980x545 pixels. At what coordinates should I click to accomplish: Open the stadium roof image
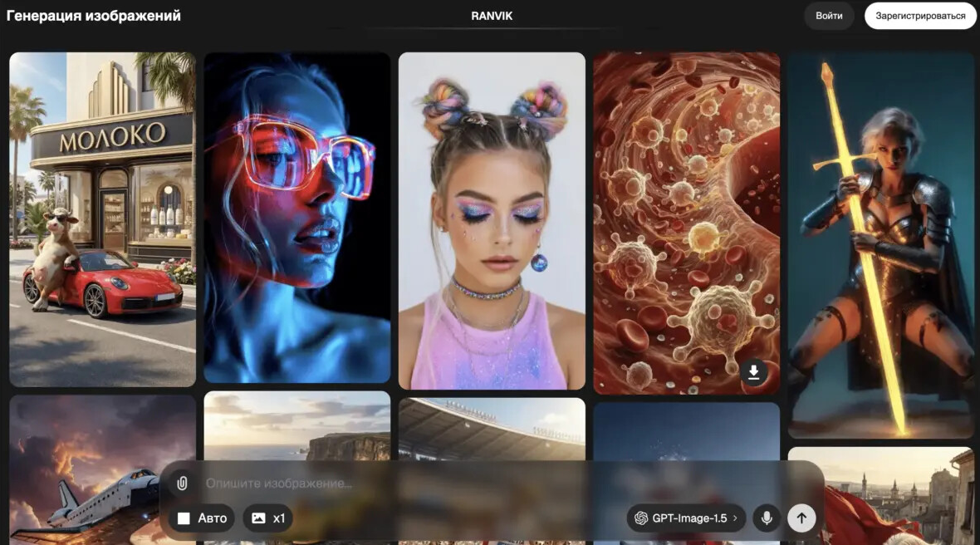tap(492, 430)
